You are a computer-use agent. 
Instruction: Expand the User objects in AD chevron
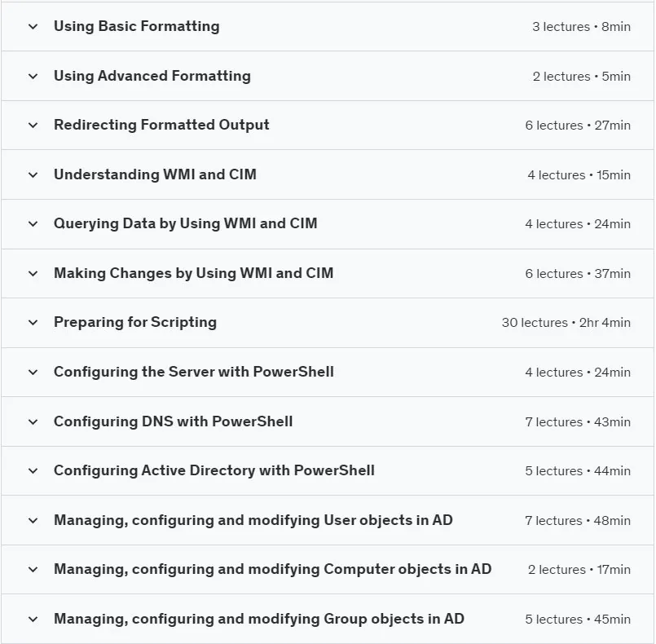point(33,521)
